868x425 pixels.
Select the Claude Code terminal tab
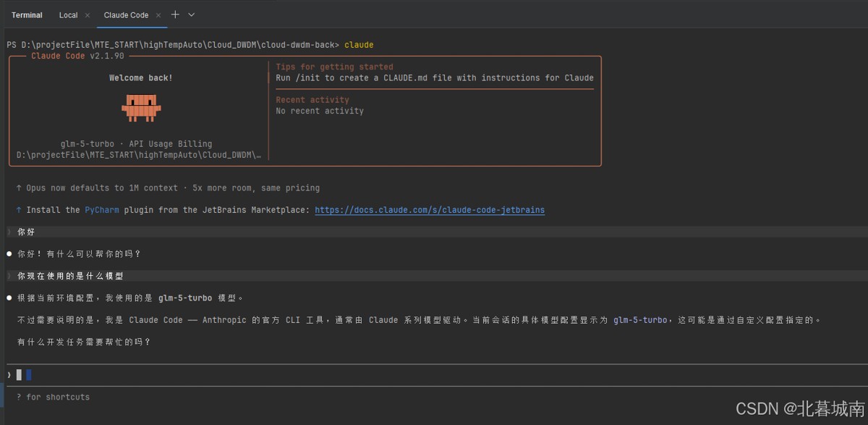[126, 14]
